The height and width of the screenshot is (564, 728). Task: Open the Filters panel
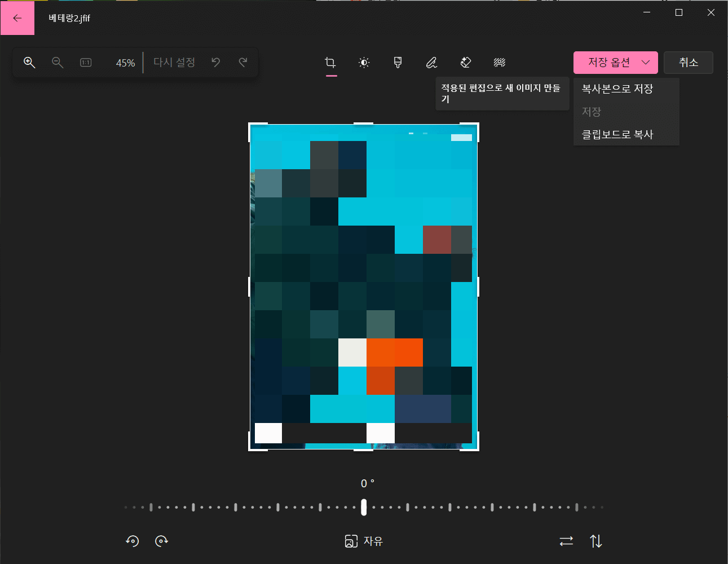(398, 63)
